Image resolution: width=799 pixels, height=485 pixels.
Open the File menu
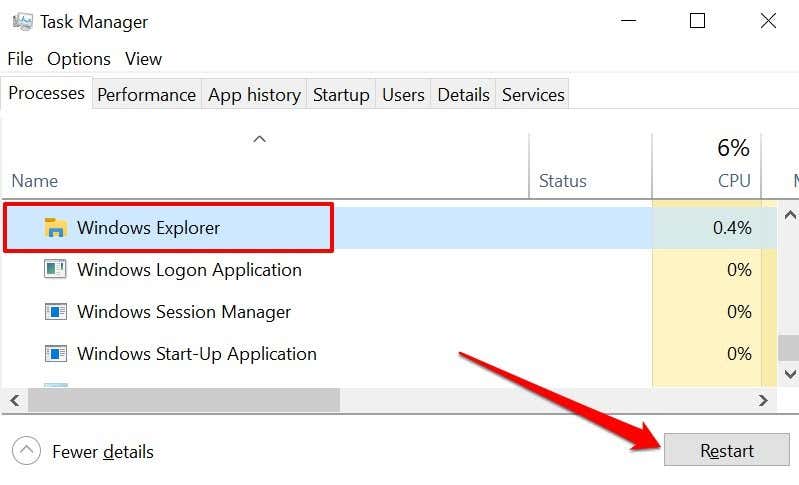(x=20, y=59)
